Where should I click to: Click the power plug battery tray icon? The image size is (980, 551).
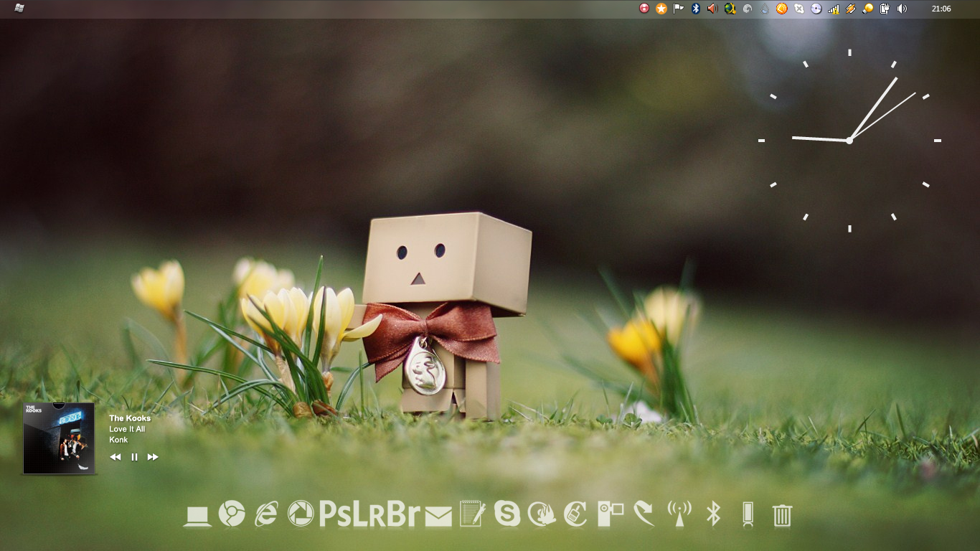[885, 9]
